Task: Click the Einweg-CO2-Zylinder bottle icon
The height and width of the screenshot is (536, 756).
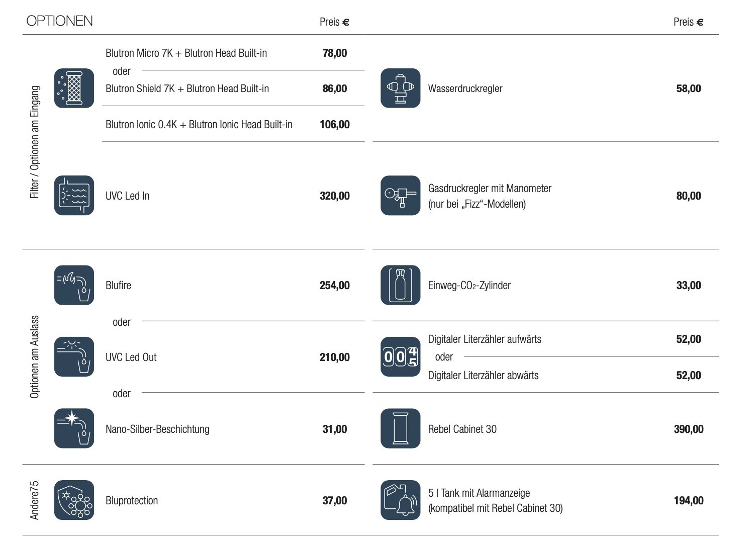Action: point(400,285)
